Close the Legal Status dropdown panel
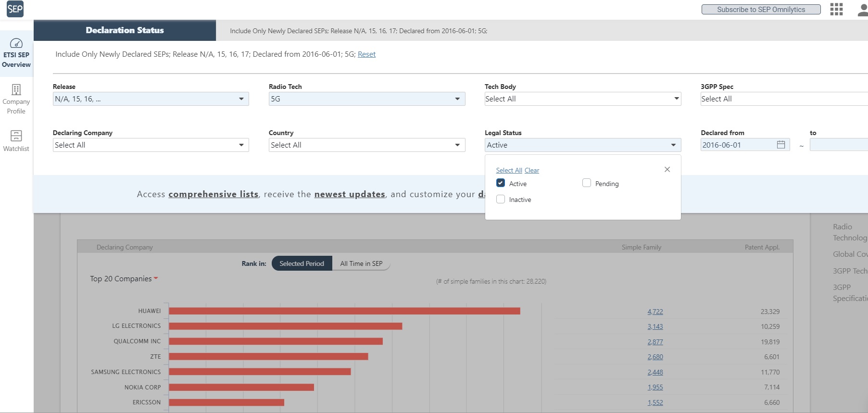868x413 pixels. coord(667,169)
